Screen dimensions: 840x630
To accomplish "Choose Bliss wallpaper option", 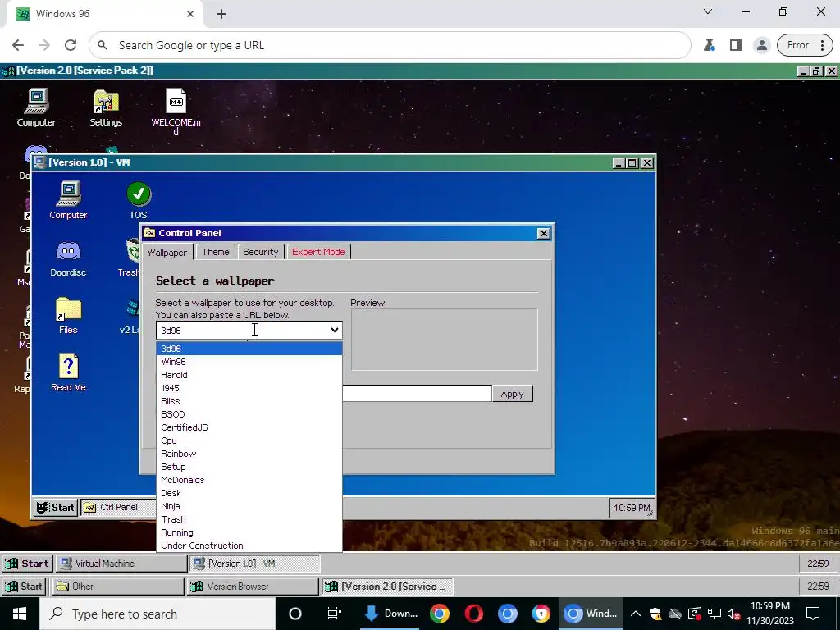I will 249,401.
